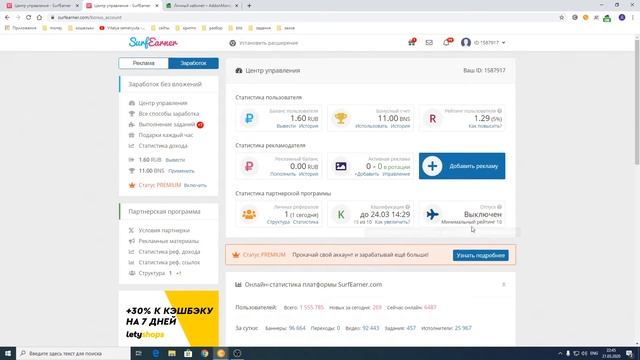
Task: Click the SurfEarner logo
Action: point(153,42)
